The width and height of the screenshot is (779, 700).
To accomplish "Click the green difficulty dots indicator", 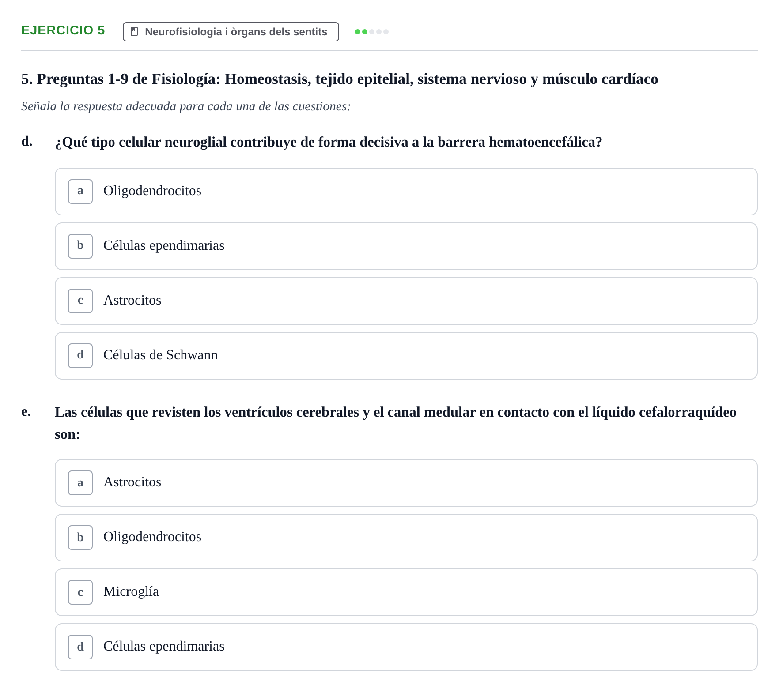I will [372, 32].
